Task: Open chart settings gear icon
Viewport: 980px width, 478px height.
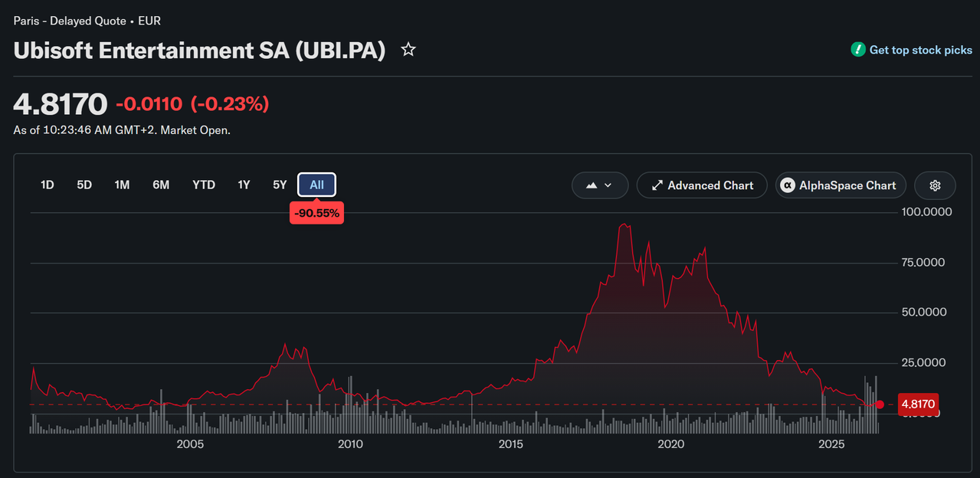Action: coord(935,185)
